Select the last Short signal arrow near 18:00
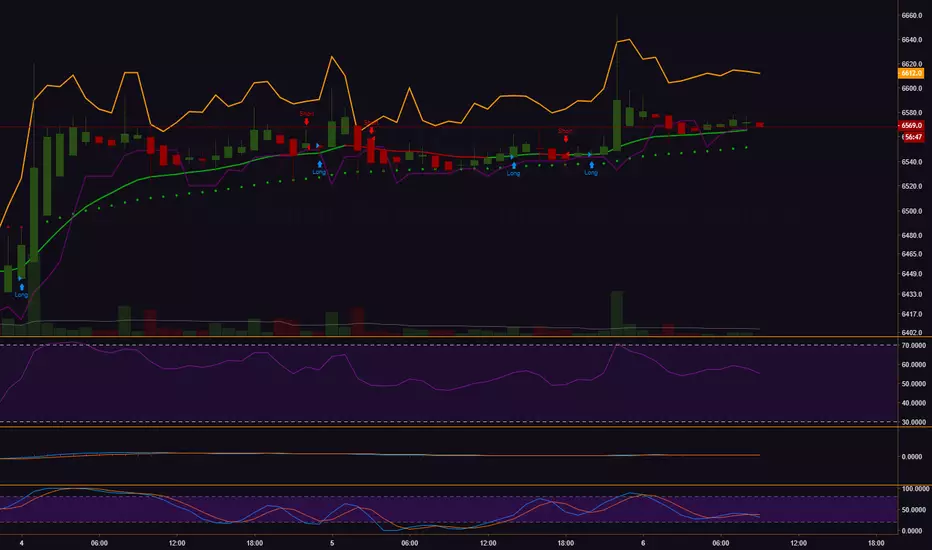This screenshot has height=550, width=932. [566, 139]
